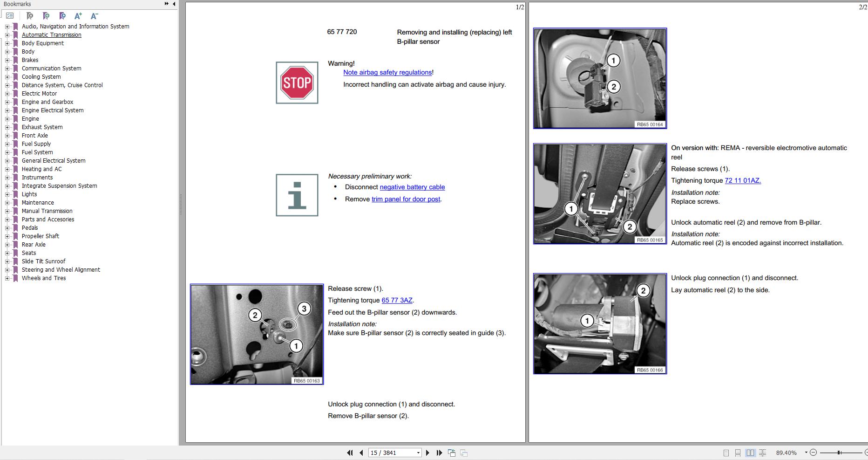Open the page number dropdown
868x460 pixels.
418,453
